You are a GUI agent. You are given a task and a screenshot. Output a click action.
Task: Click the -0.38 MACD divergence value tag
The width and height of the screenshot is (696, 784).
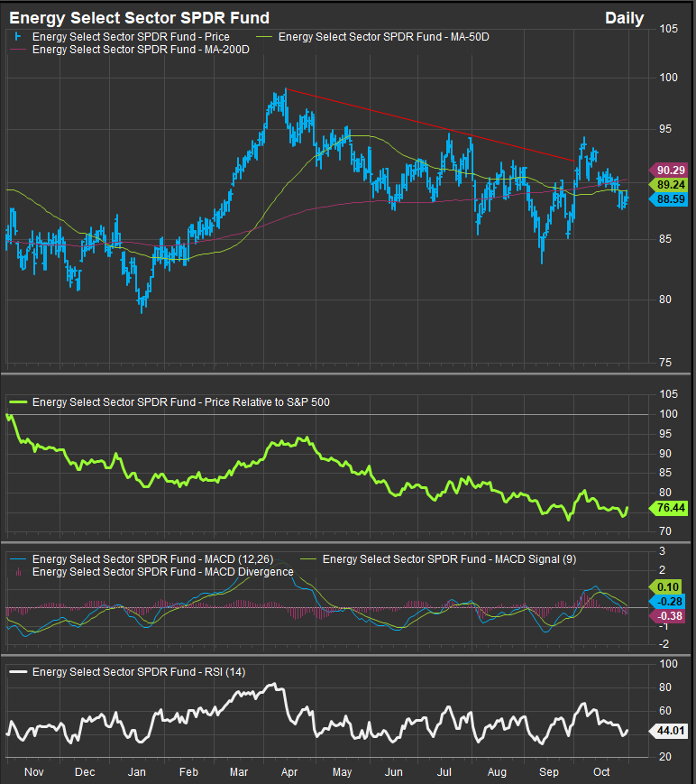[x=667, y=616]
